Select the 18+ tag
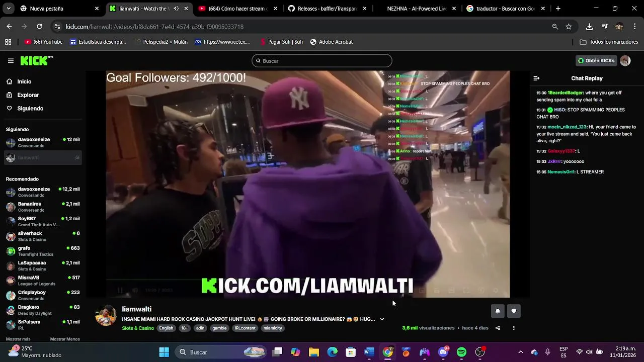 pyautogui.click(x=185, y=328)
